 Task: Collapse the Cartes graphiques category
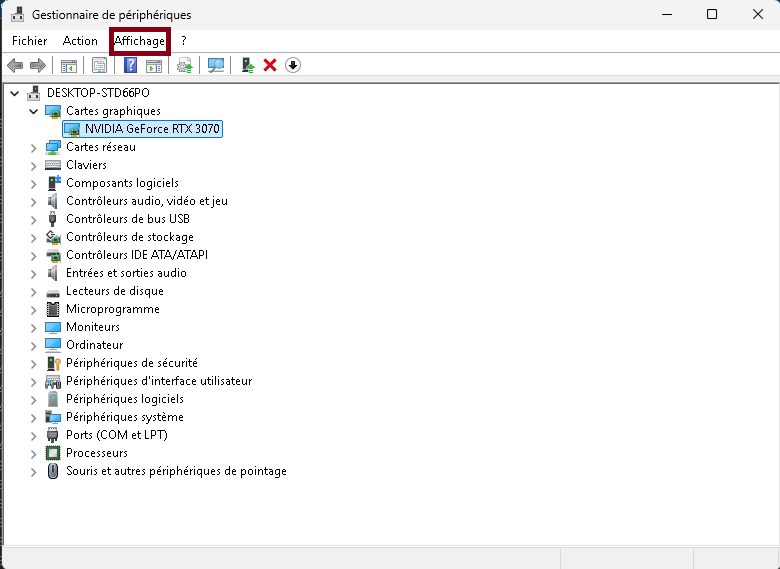[33, 111]
